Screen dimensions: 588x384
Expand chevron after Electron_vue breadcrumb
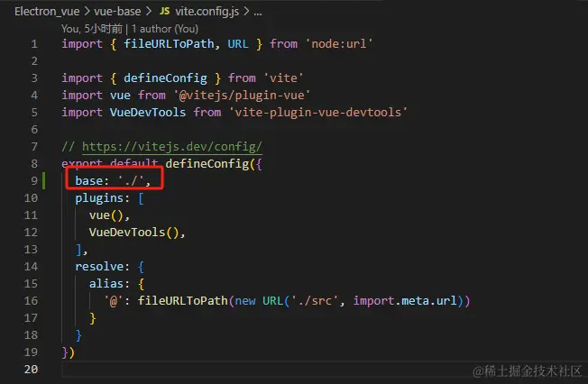pyautogui.click(x=87, y=11)
